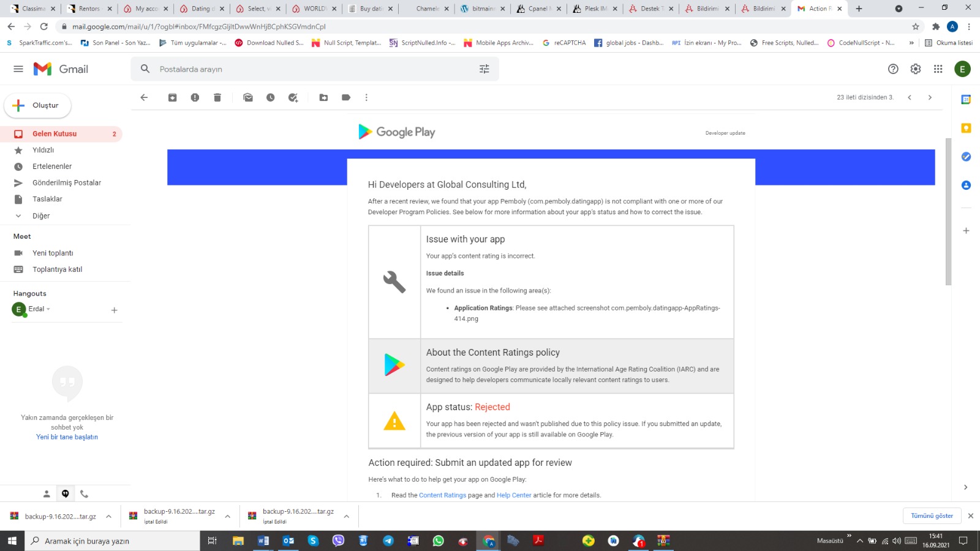Archive this email
The width and height of the screenshot is (980, 551).
point(173,97)
